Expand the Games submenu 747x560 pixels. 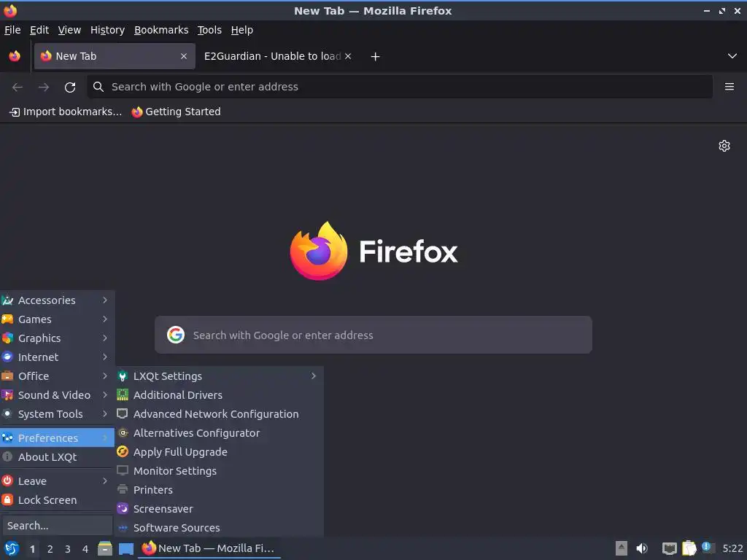[x=57, y=319]
